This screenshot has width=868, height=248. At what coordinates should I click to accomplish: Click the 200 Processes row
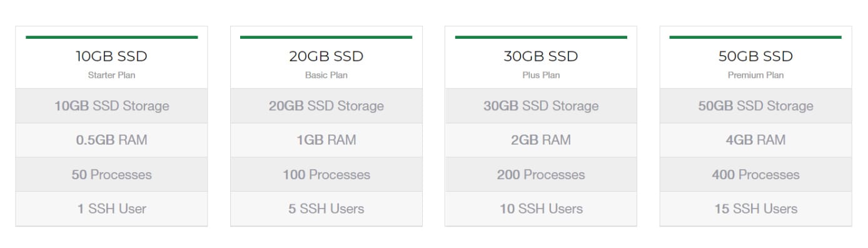(x=541, y=175)
